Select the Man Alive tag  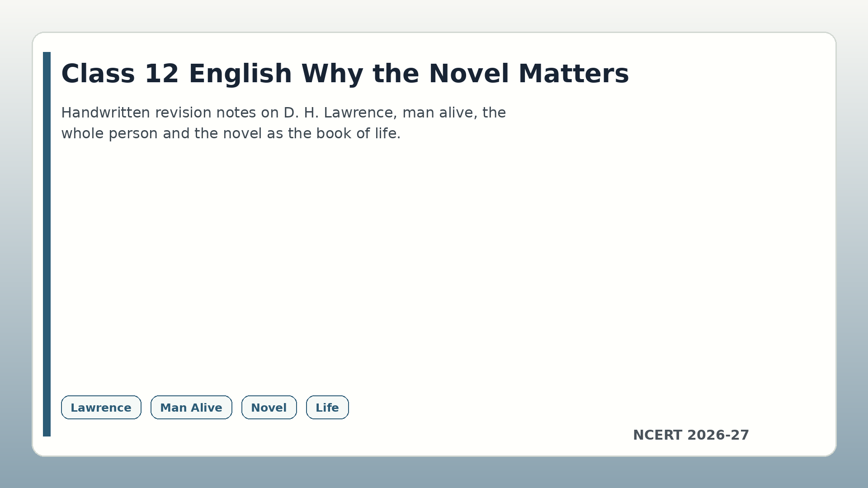pos(191,408)
